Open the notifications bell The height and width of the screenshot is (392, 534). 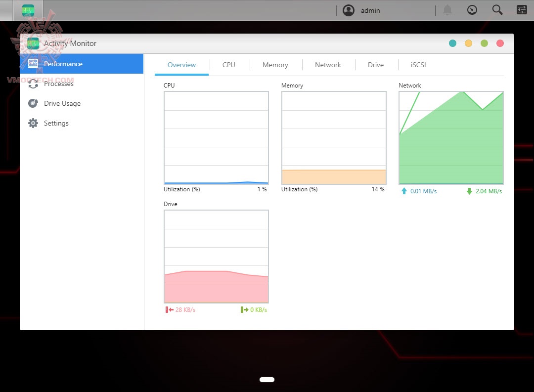[447, 10]
